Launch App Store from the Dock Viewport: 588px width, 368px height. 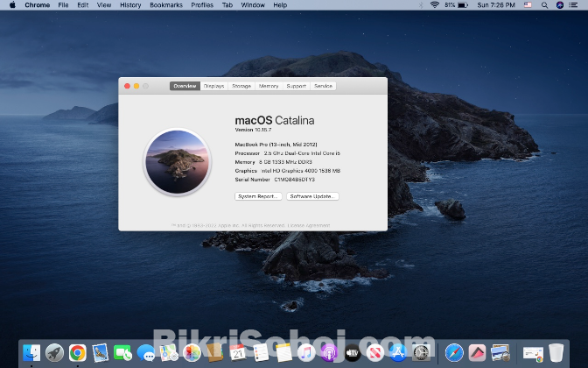click(x=398, y=353)
